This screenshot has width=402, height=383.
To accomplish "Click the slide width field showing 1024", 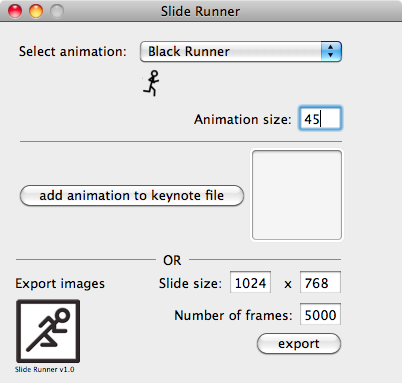I will click(250, 282).
